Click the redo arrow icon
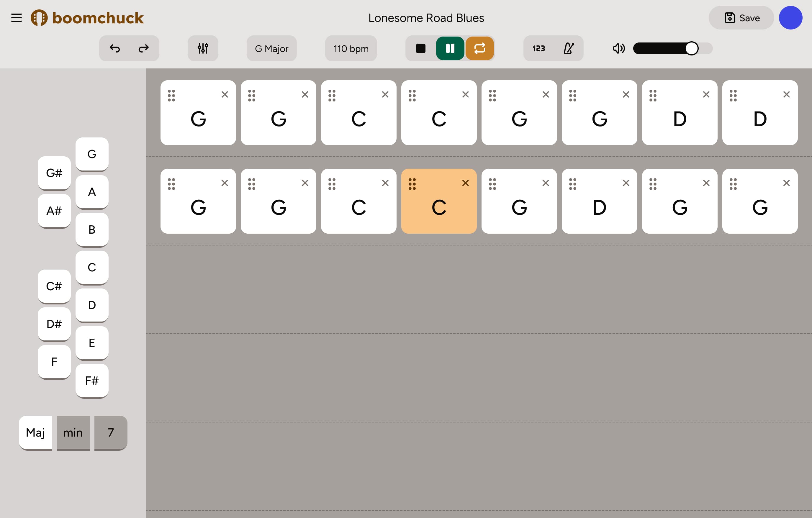This screenshot has width=812, height=518. (x=143, y=49)
